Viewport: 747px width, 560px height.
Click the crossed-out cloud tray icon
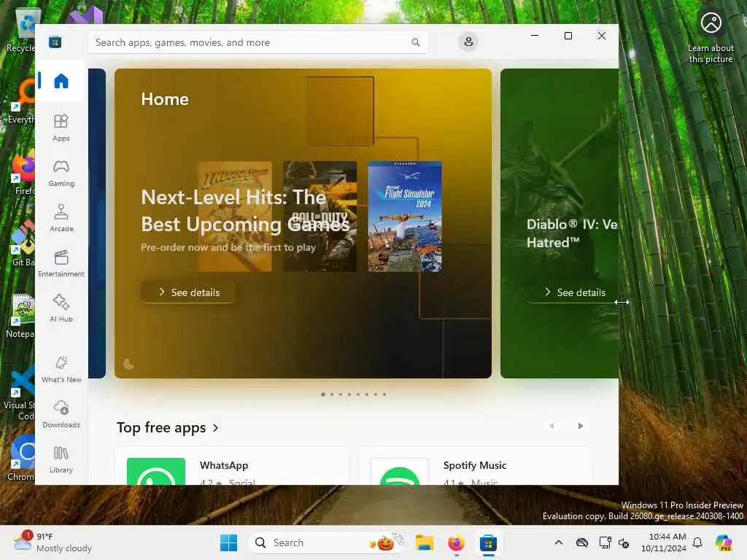(x=581, y=542)
